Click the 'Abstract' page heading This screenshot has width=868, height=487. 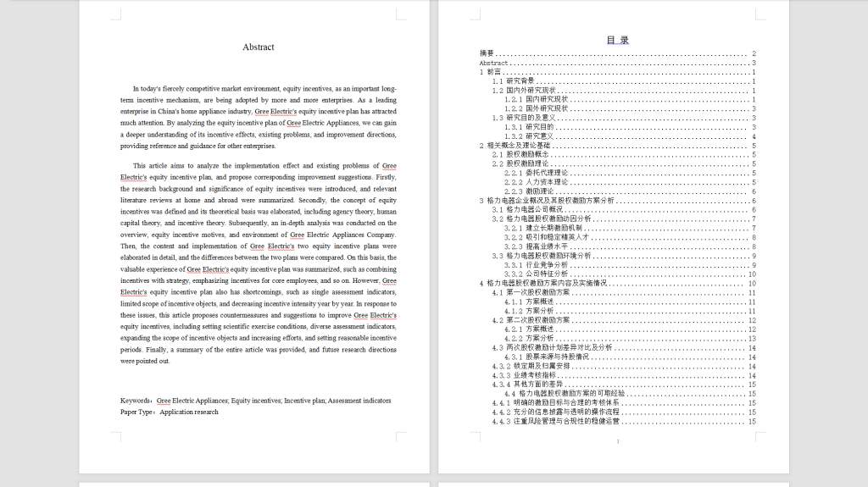tap(258, 47)
